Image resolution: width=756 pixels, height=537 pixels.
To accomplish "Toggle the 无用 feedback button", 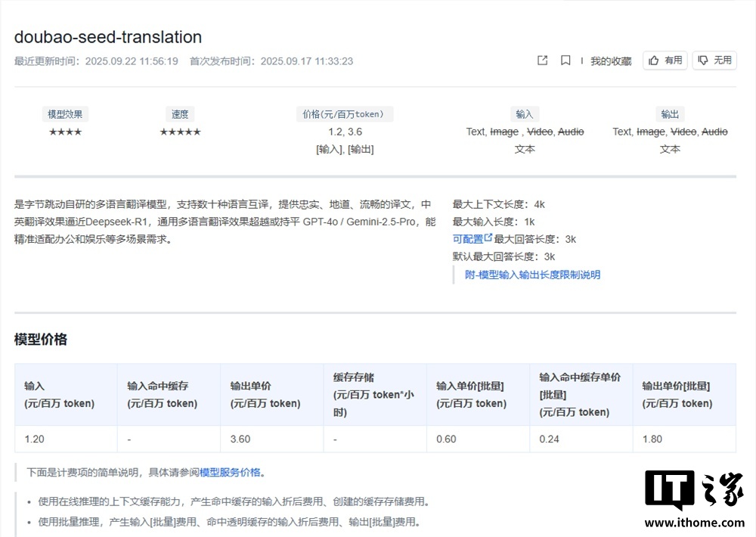I will (714, 61).
